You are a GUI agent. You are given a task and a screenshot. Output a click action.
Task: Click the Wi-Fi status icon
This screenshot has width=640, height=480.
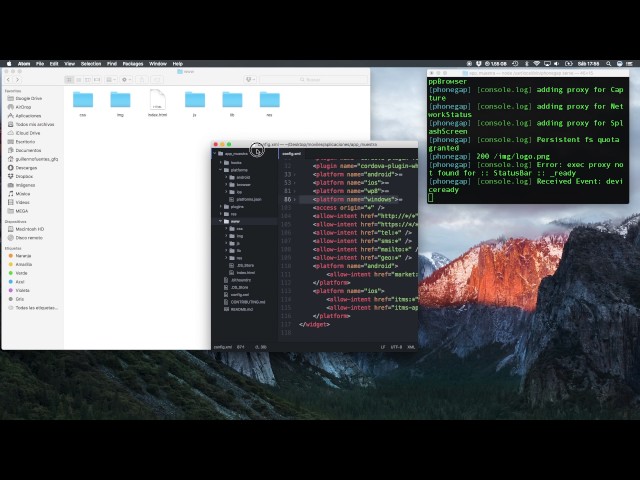[x=537, y=64]
